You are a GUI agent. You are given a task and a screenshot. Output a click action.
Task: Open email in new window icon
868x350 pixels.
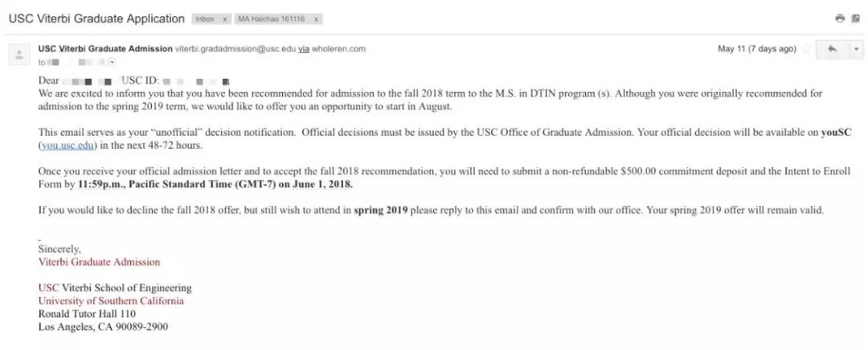855,18
